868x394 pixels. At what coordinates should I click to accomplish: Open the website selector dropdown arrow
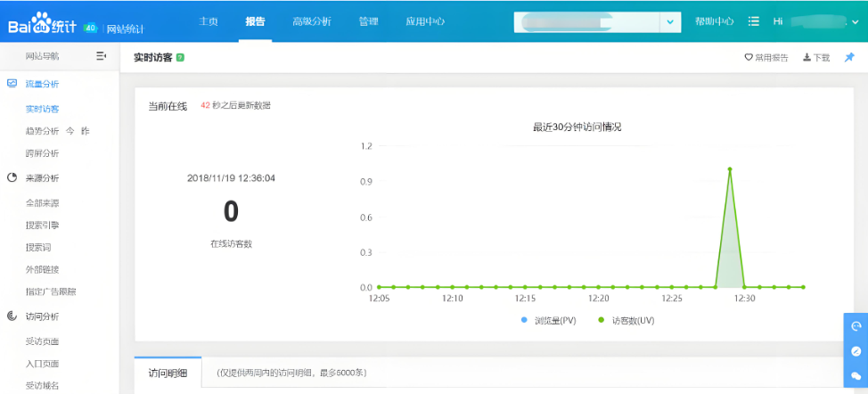point(669,22)
